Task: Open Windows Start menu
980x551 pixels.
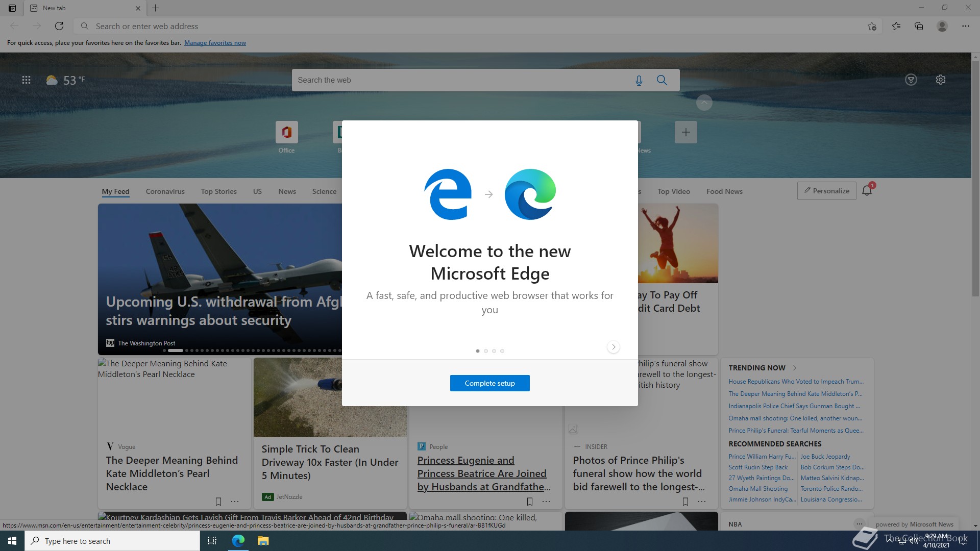Action: point(12,541)
